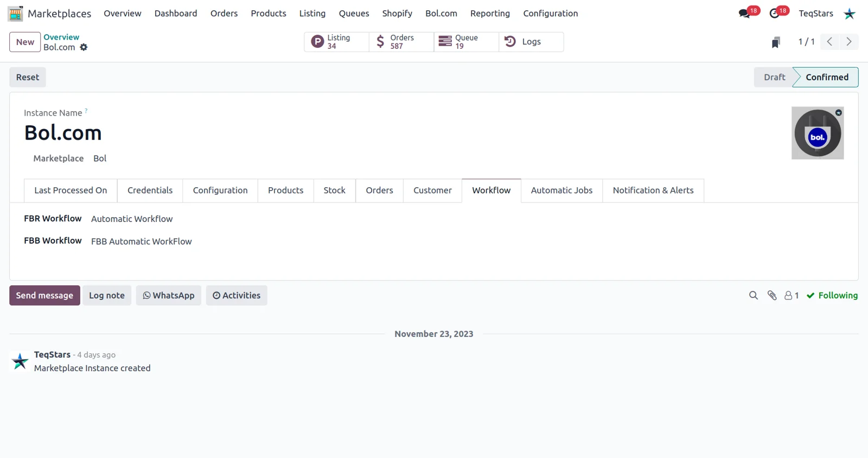Click Marketplaces app title text
868x458 pixels.
coord(60,14)
